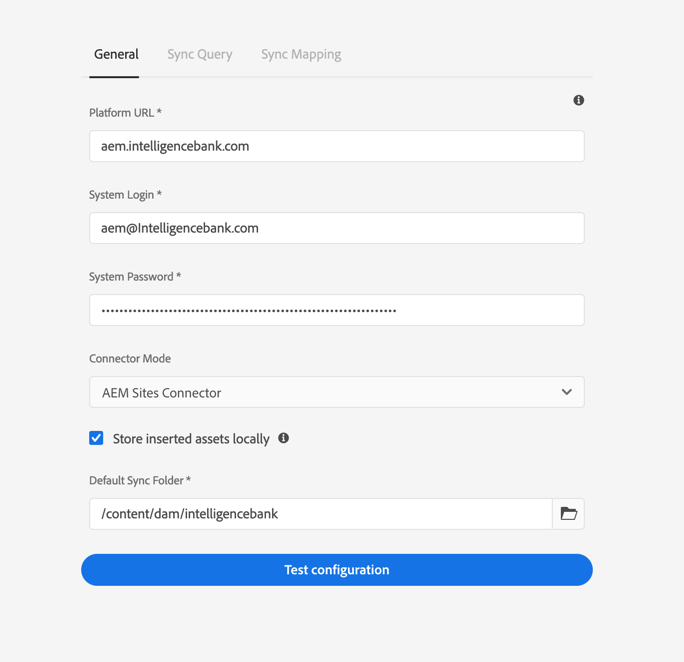This screenshot has width=684, height=662.
Task: Focus the Platform URL input field
Action: click(336, 147)
